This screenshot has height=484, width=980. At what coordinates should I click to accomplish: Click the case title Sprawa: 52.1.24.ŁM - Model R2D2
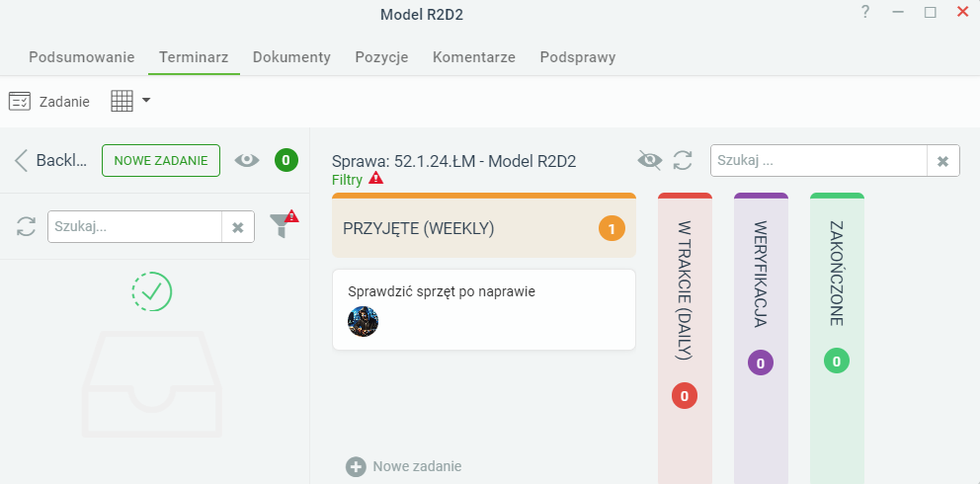tap(454, 162)
